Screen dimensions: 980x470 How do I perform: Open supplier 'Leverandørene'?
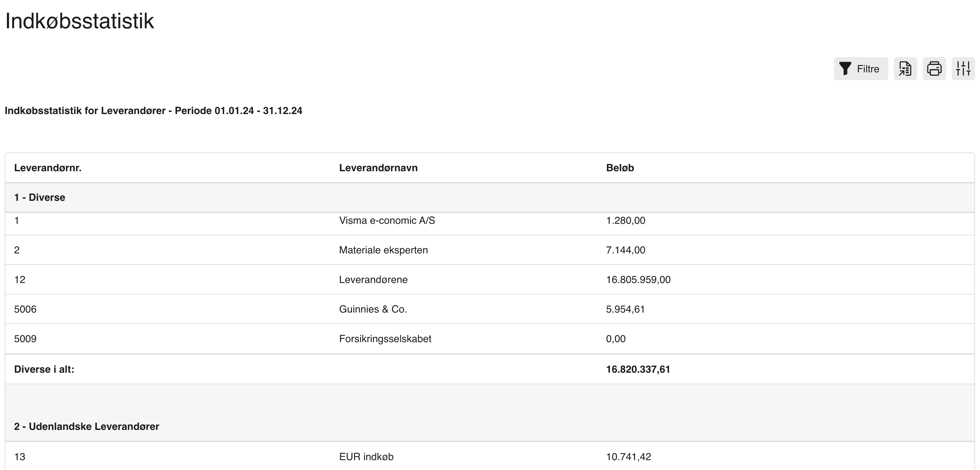point(373,279)
